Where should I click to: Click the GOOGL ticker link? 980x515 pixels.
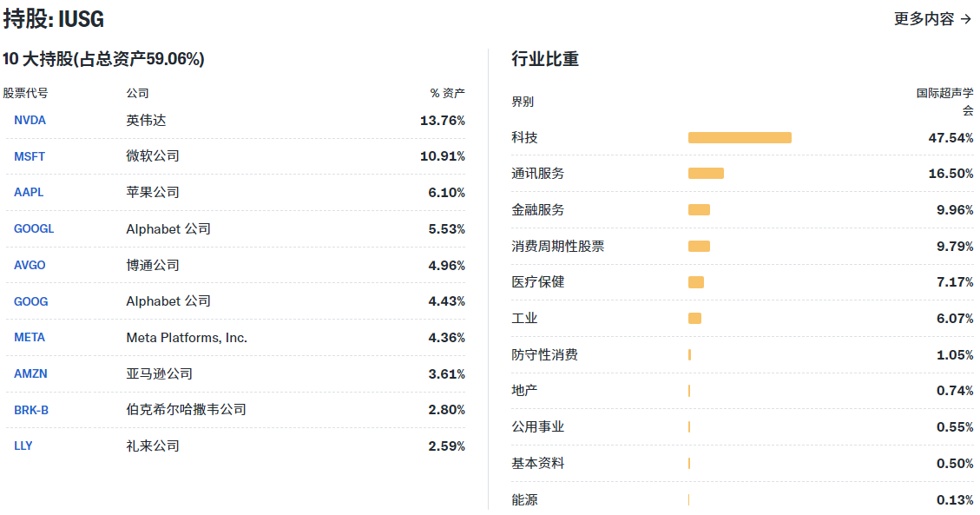pyautogui.click(x=34, y=229)
